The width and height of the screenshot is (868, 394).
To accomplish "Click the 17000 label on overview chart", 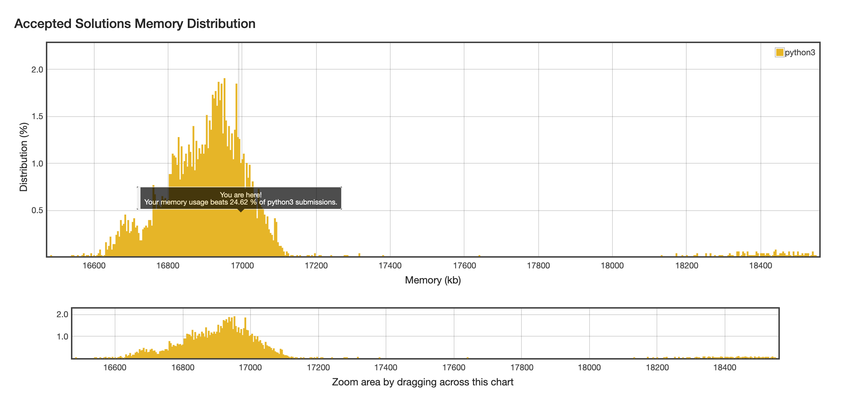I will click(250, 367).
